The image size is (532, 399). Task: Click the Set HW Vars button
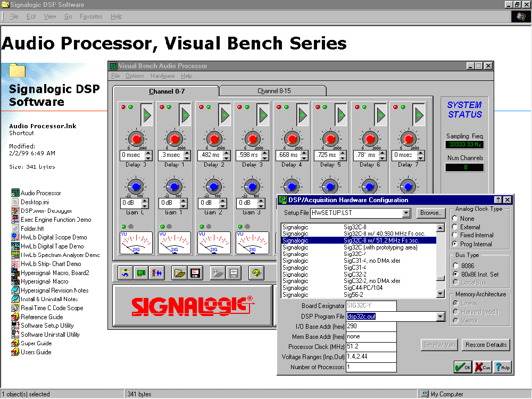[x=439, y=345]
